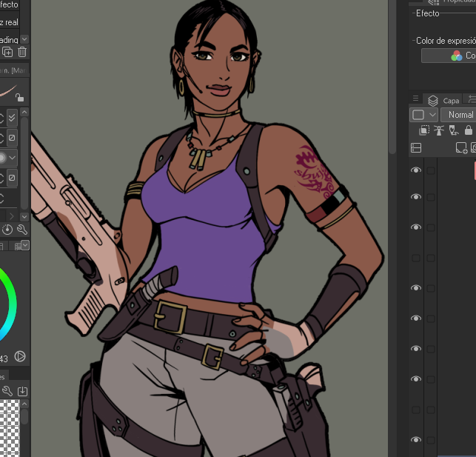476x457 pixels.
Task: Toggle clip to layer below
Action: click(x=423, y=130)
